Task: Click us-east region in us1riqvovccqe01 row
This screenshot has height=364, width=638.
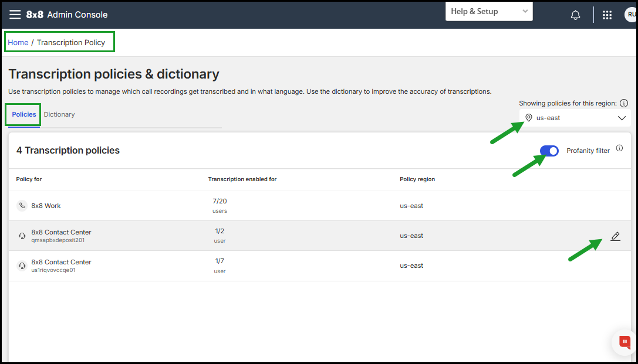Action: coord(411,266)
